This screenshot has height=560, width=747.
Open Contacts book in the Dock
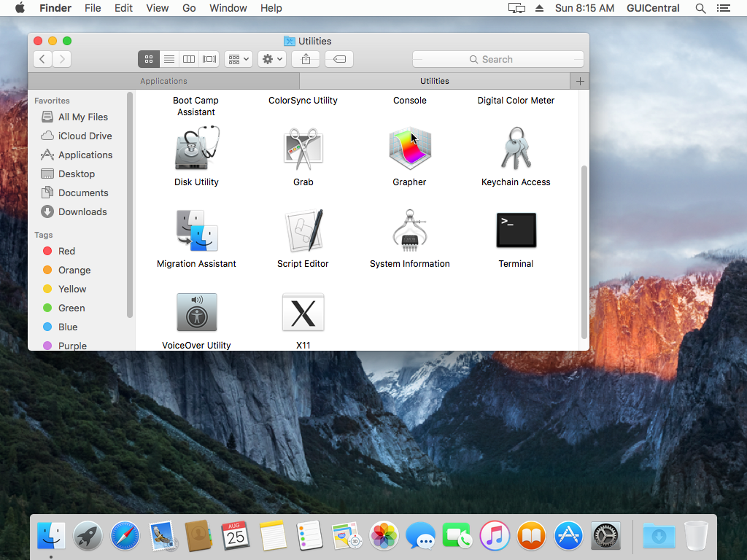(198, 536)
